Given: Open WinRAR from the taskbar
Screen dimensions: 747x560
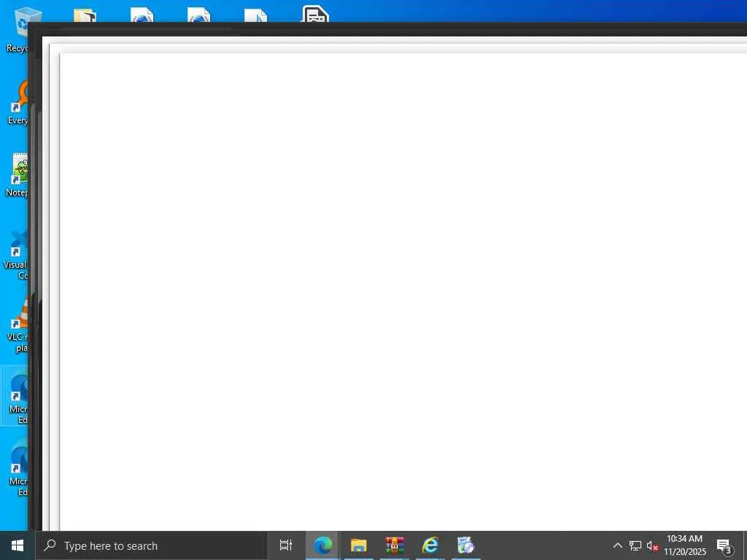Looking at the screenshot, I should 395,545.
